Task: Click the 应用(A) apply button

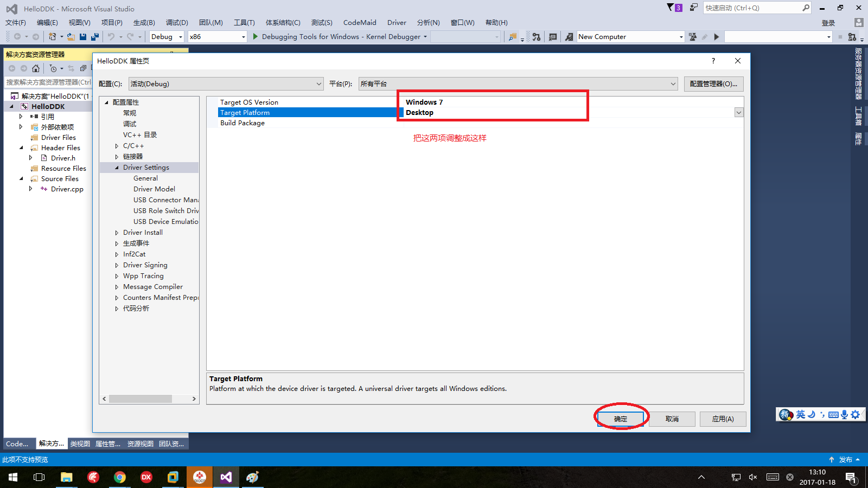Action: tap(723, 419)
